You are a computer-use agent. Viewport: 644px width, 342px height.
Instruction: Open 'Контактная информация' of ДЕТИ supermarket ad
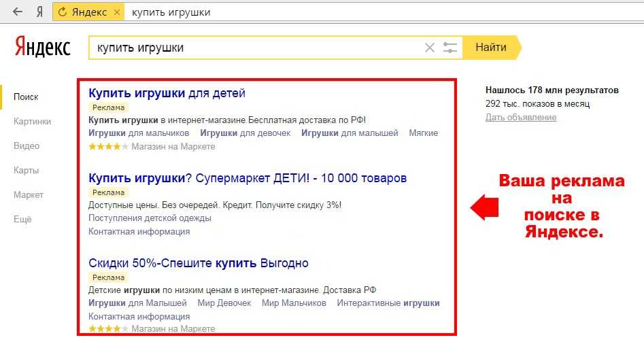139,232
